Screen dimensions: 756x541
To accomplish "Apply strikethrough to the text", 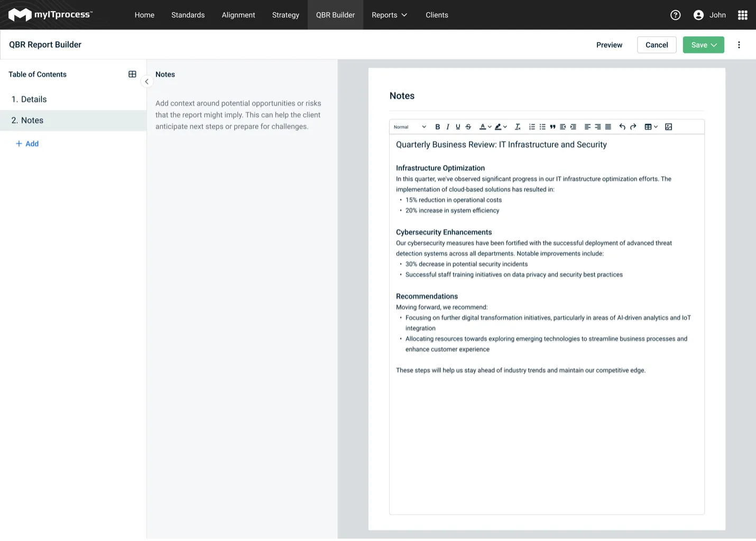I will [x=468, y=127].
